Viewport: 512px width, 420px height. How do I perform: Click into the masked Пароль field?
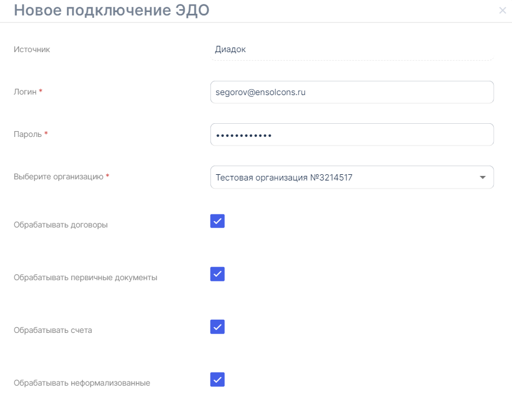(x=351, y=135)
